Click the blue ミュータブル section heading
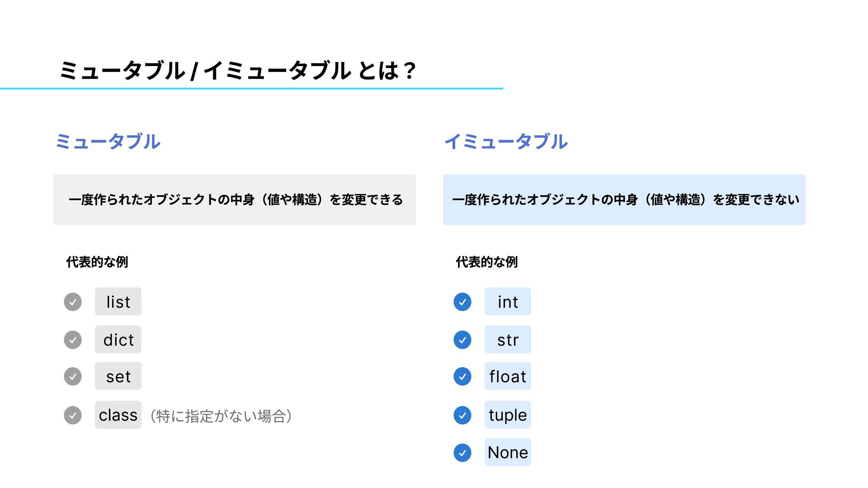 coord(108,141)
